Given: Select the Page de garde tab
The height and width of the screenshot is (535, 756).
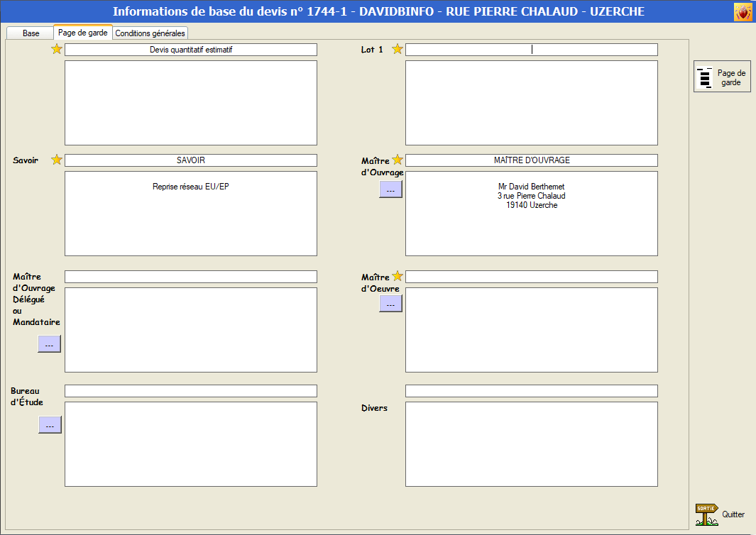Looking at the screenshot, I should [82, 33].
